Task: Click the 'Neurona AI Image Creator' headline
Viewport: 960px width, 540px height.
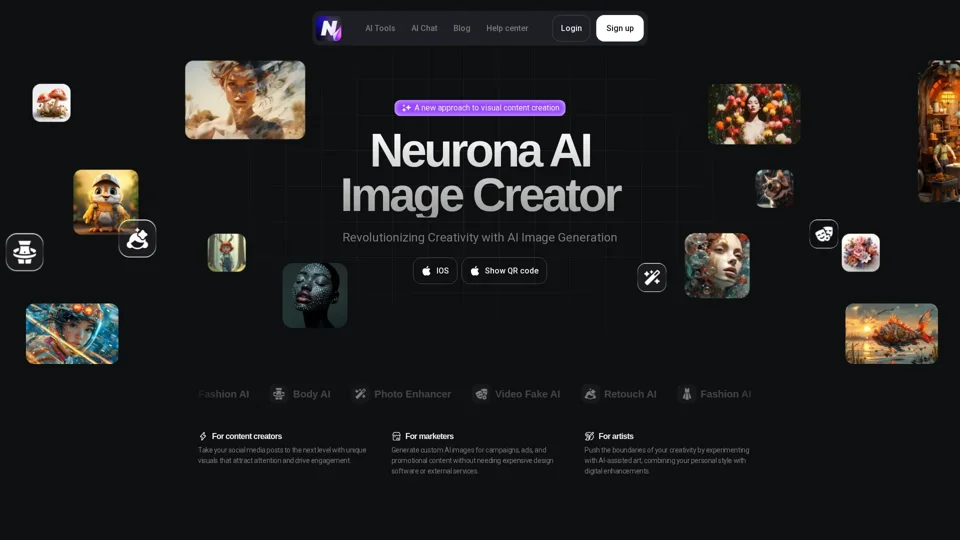Action: coord(481,173)
